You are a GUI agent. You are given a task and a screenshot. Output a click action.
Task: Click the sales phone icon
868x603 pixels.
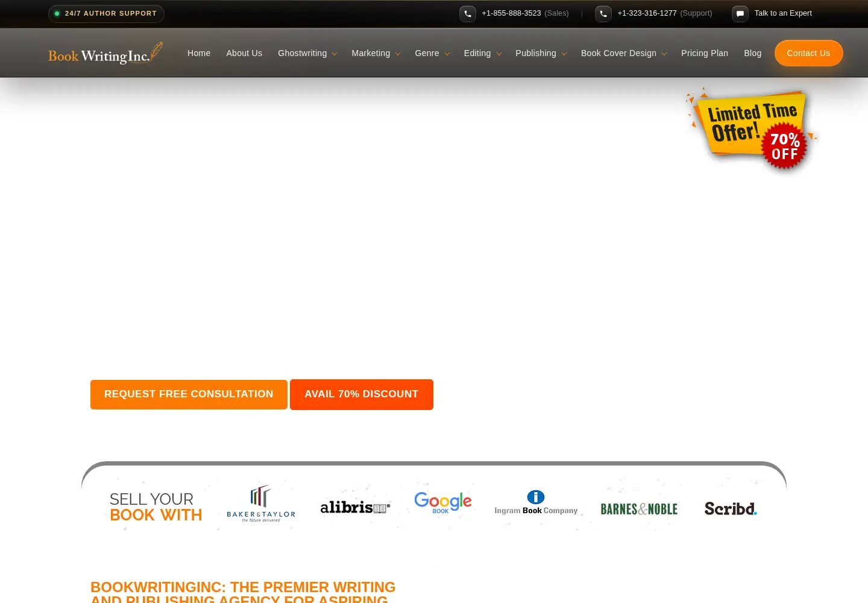click(x=468, y=14)
